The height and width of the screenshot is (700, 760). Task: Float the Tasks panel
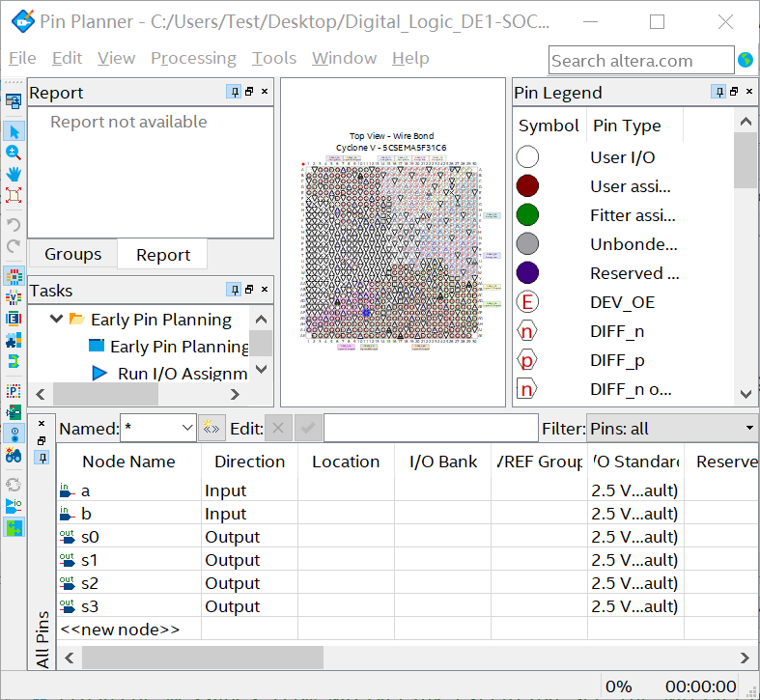(x=249, y=289)
